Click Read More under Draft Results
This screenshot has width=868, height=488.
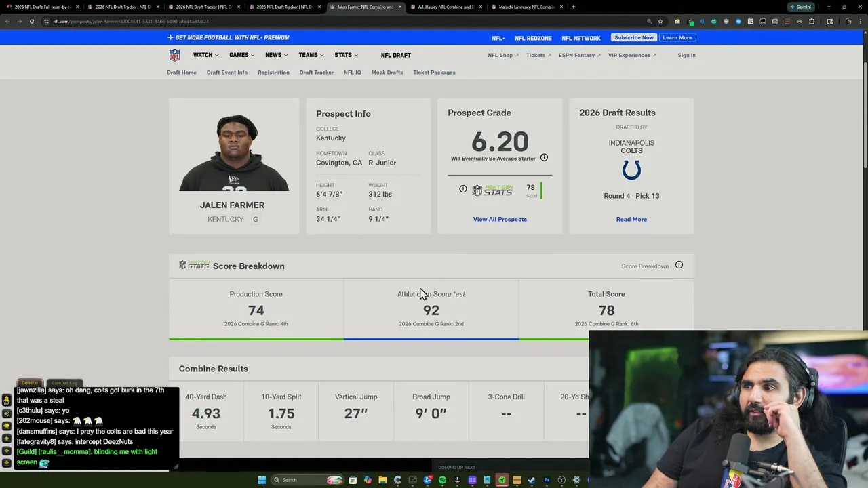(631, 219)
